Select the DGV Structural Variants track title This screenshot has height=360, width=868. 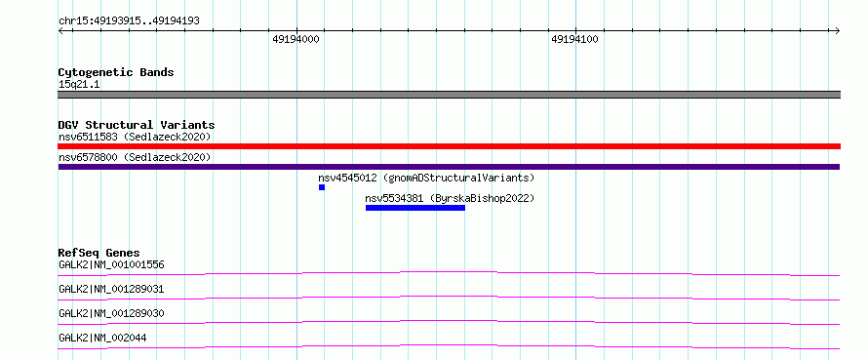click(137, 125)
